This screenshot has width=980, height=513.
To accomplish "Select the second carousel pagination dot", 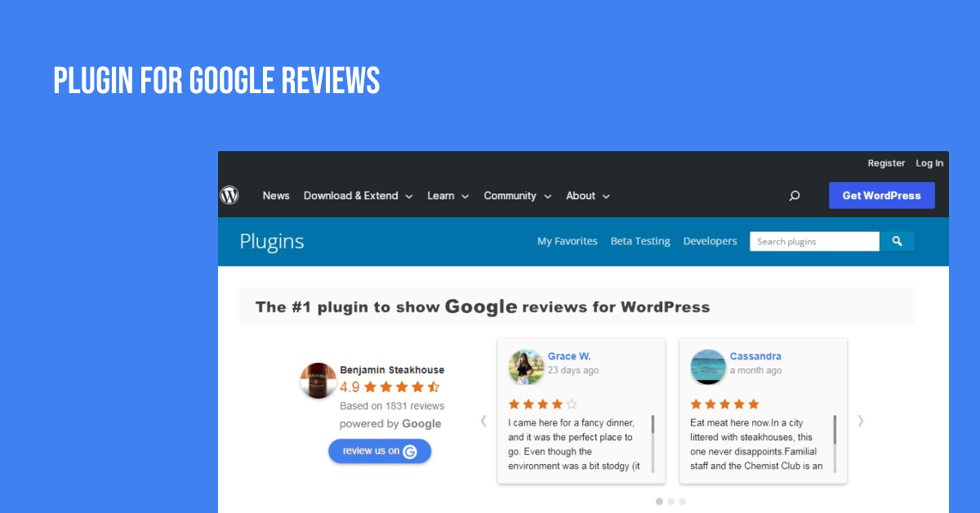I will click(670, 502).
